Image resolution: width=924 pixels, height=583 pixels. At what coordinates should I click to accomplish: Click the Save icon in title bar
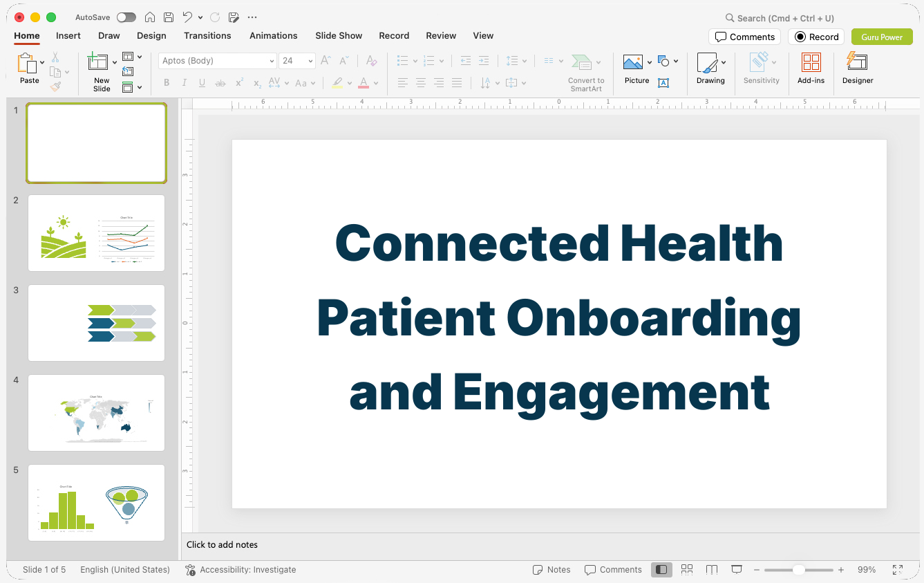169,17
